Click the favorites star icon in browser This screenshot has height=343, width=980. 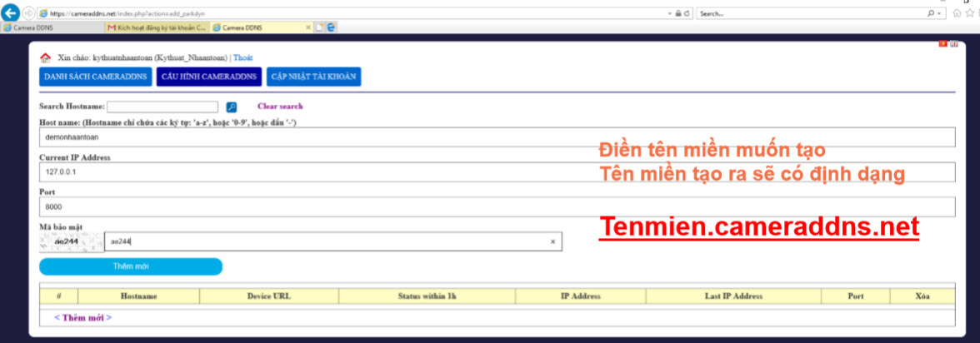coord(968,14)
